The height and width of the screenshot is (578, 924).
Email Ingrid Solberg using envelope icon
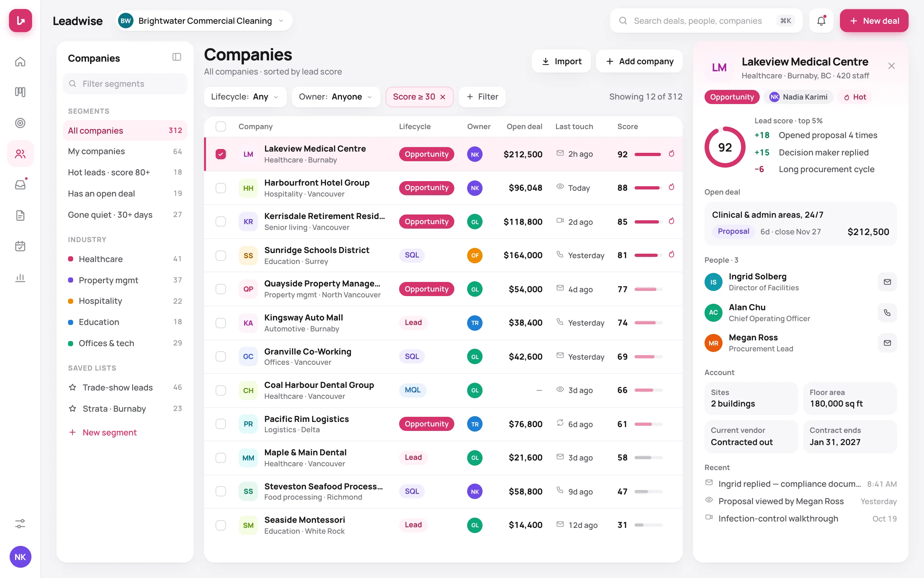[887, 282]
